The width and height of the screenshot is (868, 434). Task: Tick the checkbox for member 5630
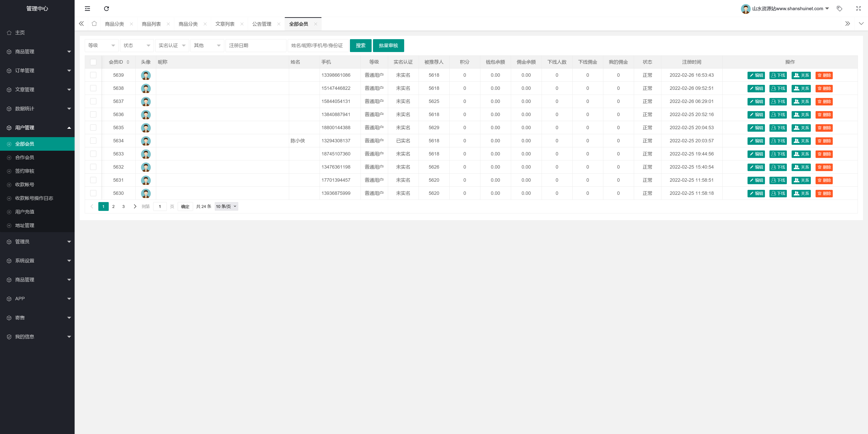coord(93,193)
